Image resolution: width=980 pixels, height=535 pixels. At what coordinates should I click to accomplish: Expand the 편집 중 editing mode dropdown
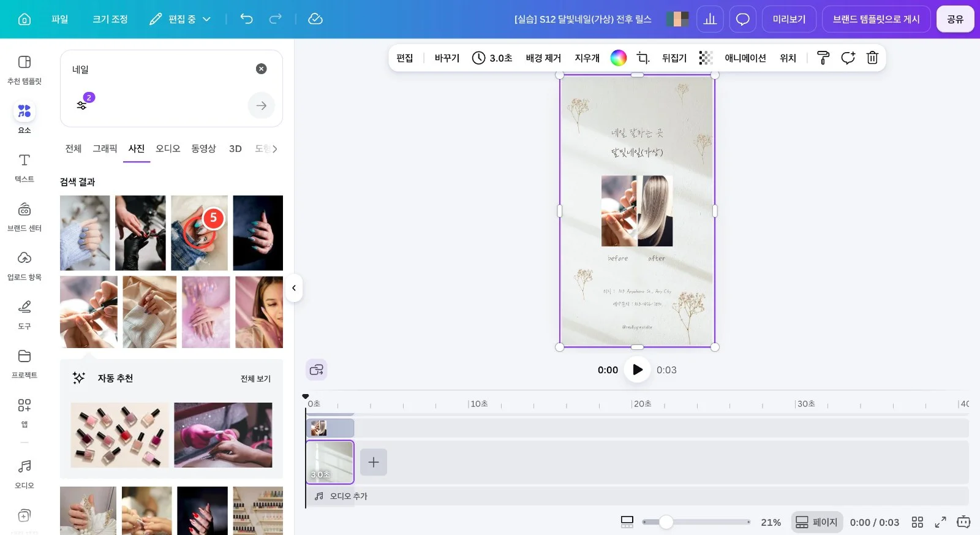pyautogui.click(x=180, y=19)
